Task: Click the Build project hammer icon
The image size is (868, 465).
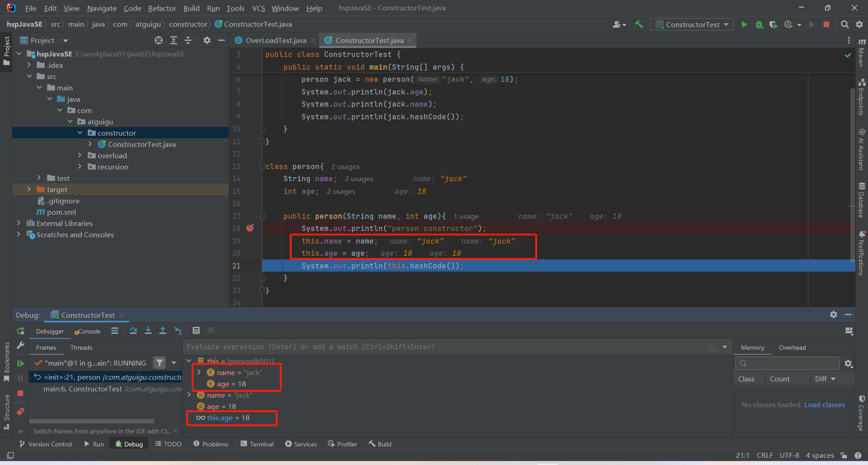Action: pos(639,24)
